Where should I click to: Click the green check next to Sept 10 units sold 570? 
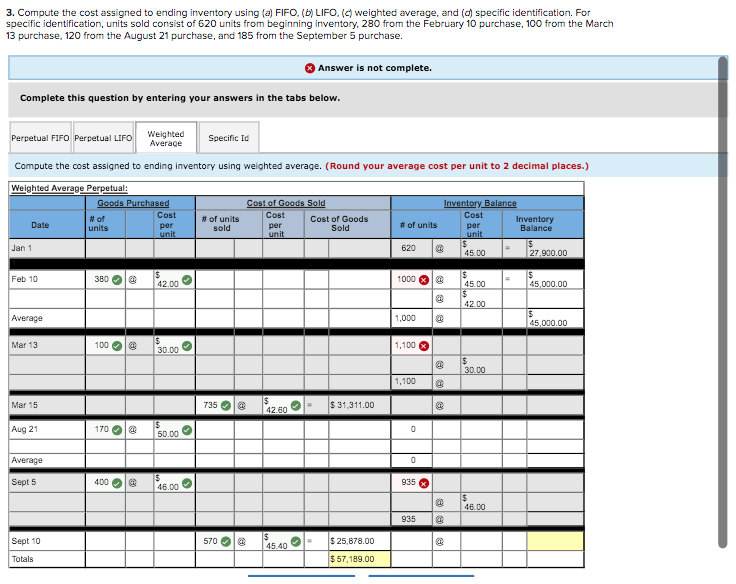pos(226,542)
